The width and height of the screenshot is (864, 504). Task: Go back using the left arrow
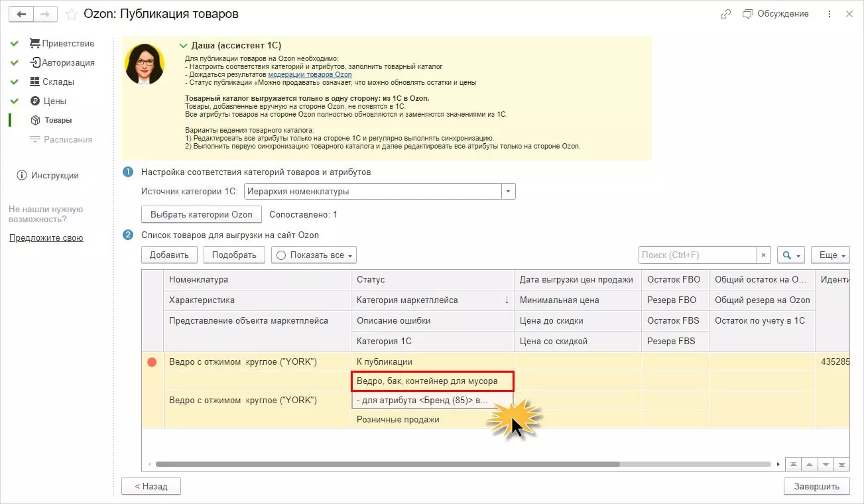pyautogui.click(x=21, y=14)
